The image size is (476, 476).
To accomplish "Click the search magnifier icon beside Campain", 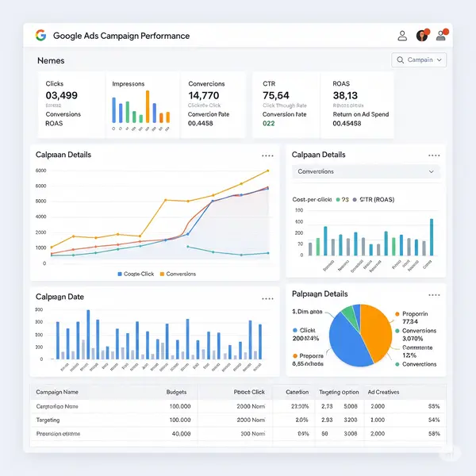I will 400,60.
